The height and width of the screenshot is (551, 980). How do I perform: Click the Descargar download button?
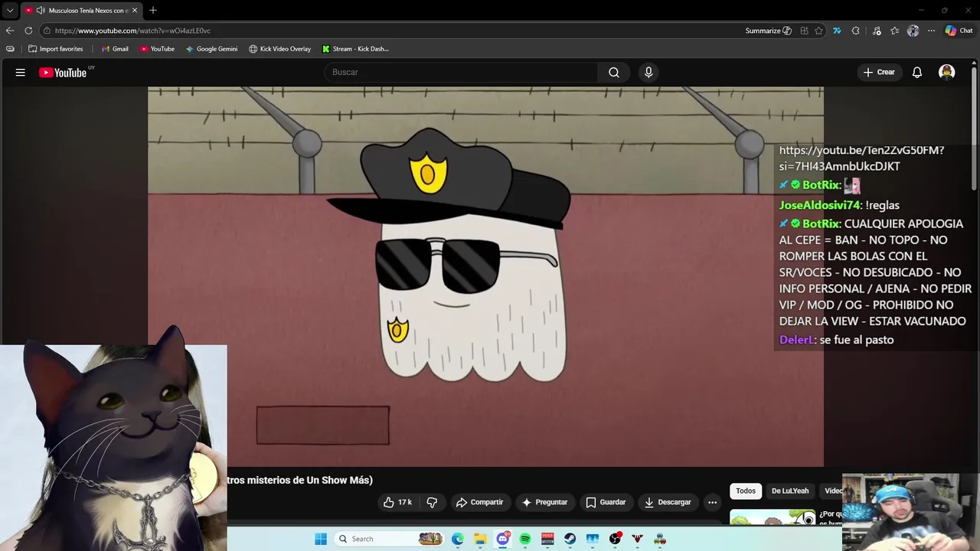point(668,502)
